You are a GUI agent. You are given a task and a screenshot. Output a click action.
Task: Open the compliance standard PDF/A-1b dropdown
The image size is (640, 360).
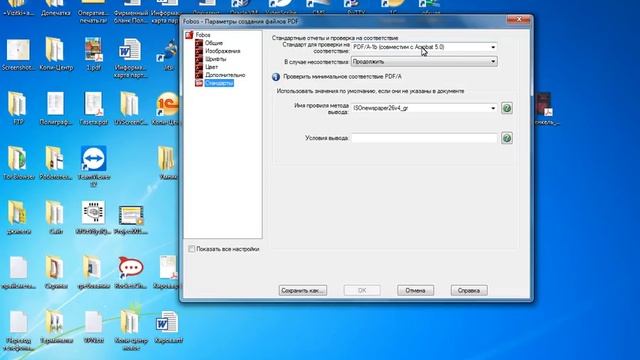pos(424,47)
